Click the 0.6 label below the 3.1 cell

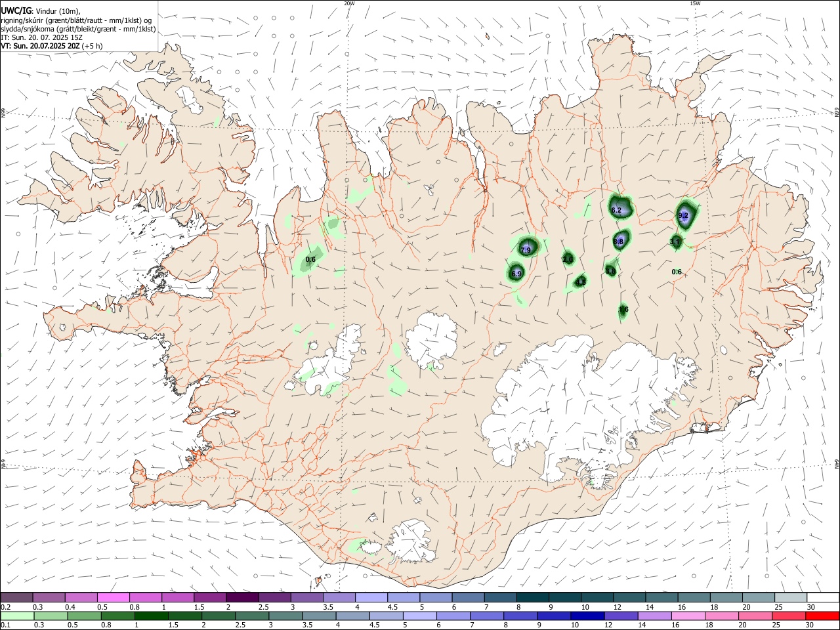(x=677, y=272)
